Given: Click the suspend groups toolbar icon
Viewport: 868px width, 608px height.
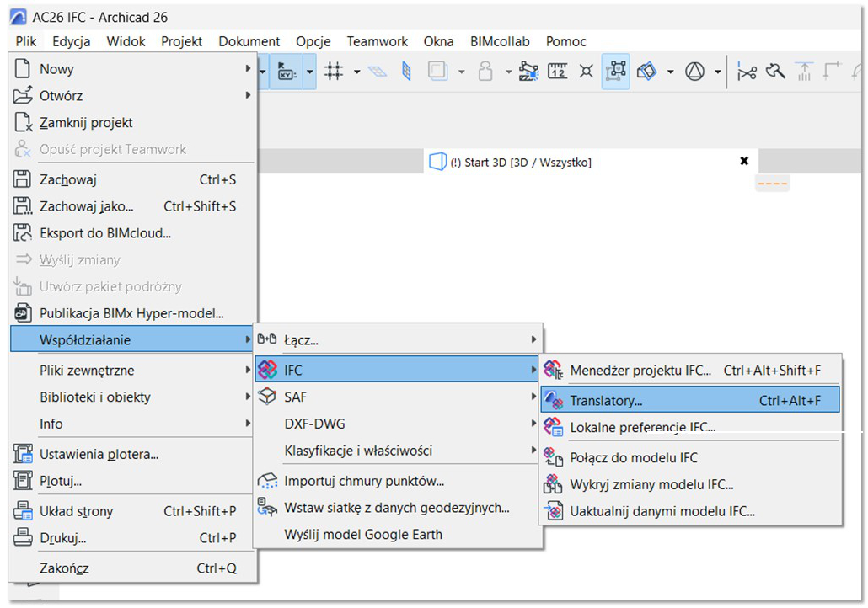Looking at the screenshot, I should click(616, 71).
